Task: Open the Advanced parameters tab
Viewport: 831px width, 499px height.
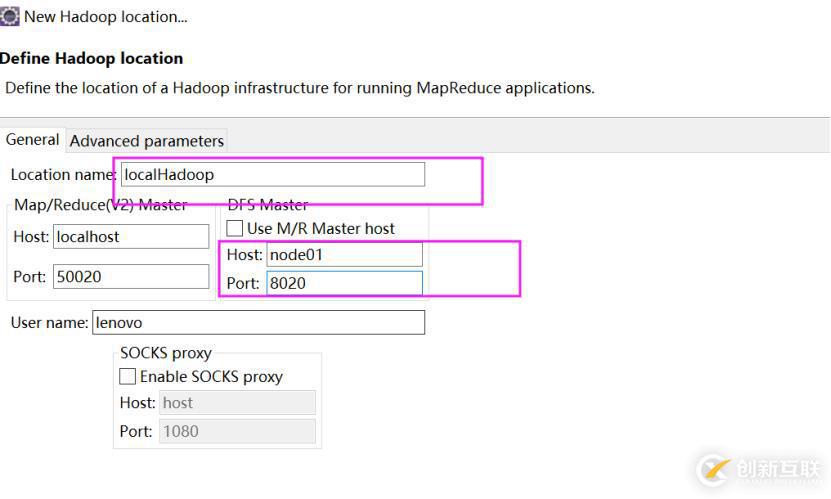Action: [147, 141]
